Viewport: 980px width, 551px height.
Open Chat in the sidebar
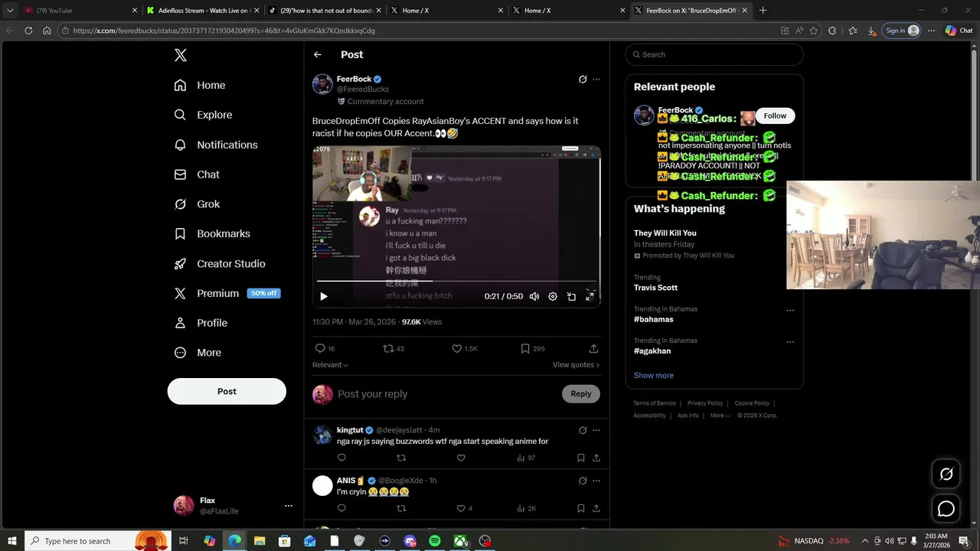197,174
